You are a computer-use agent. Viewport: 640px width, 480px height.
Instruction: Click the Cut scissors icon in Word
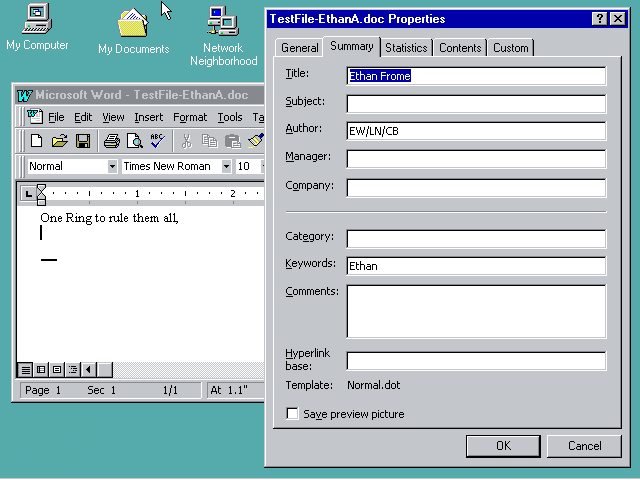187,141
